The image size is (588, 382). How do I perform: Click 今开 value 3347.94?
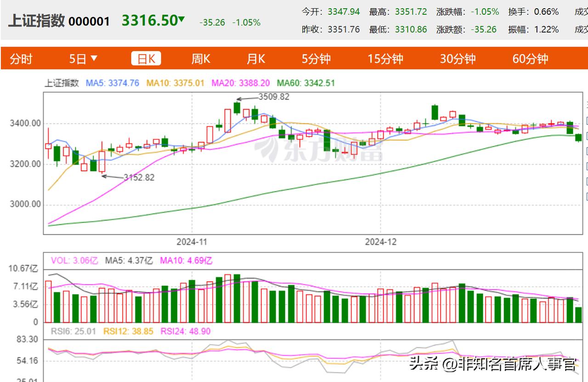click(x=344, y=11)
